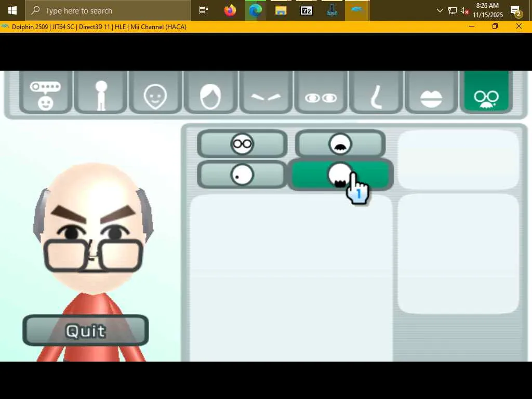
Task: Select the nose tab
Action: [x=376, y=91]
